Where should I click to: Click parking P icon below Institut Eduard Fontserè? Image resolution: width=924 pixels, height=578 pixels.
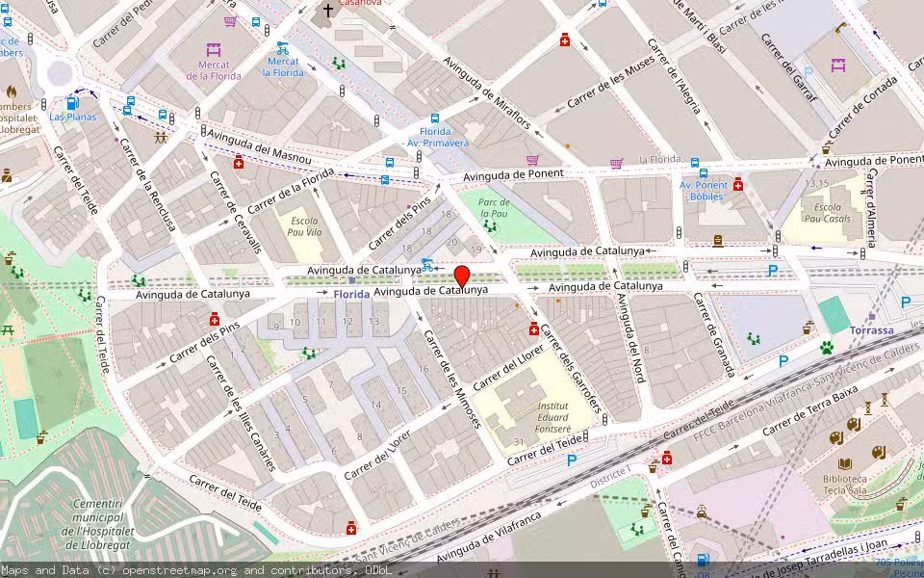pyautogui.click(x=572, y=460)
